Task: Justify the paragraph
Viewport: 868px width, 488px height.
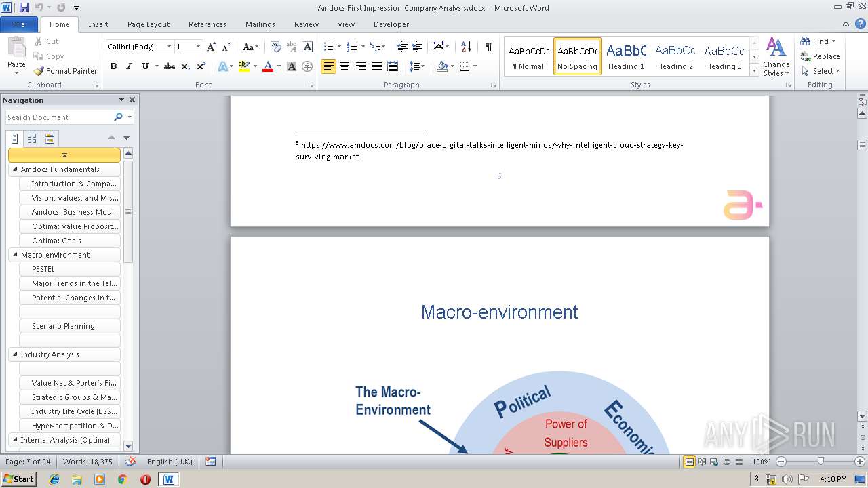Action: pos(376,66)
